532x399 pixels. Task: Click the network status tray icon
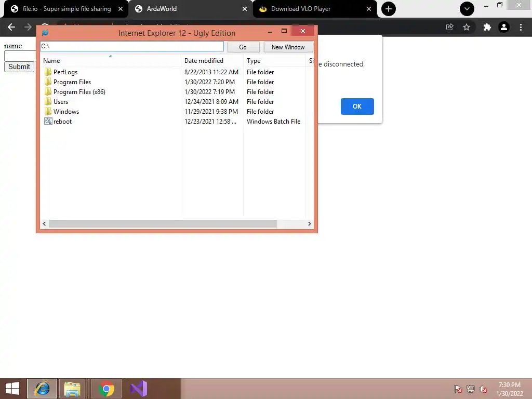pyautogui.click(x=471, y=389)
